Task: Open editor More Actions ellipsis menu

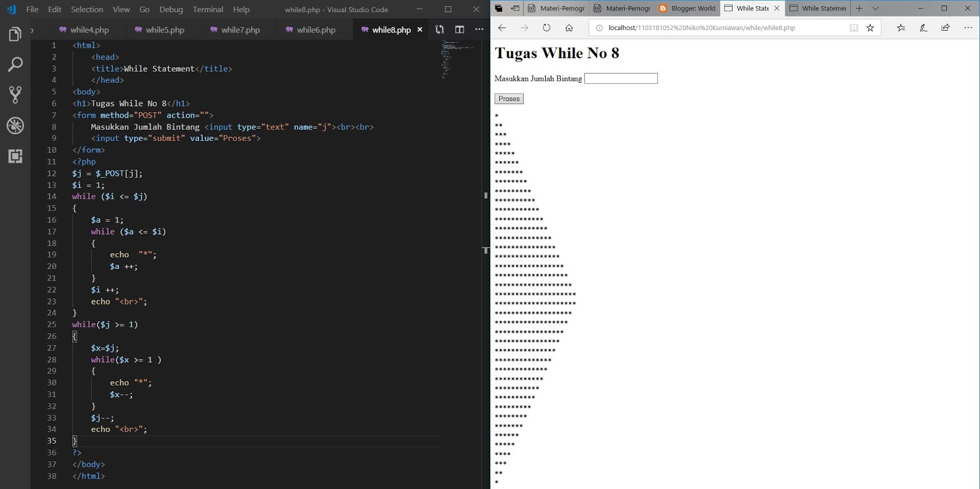Action: (479, 29)
